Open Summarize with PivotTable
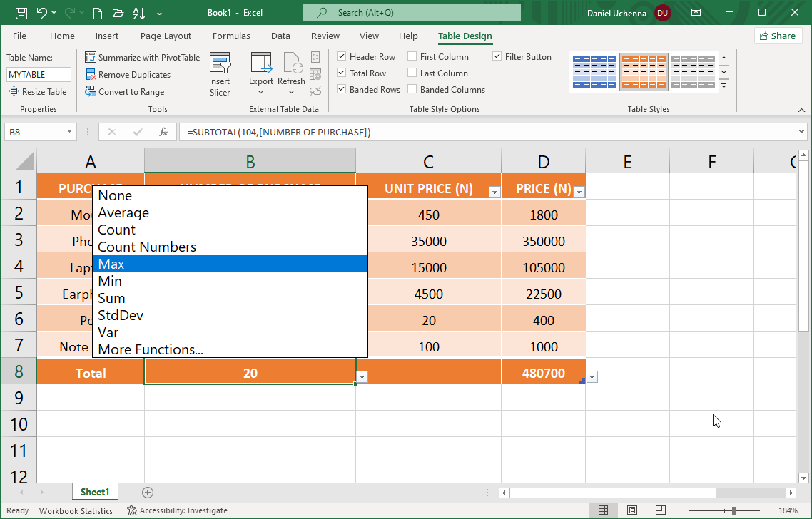This screenshot has width=812, height=519. [x=143, y=57]
